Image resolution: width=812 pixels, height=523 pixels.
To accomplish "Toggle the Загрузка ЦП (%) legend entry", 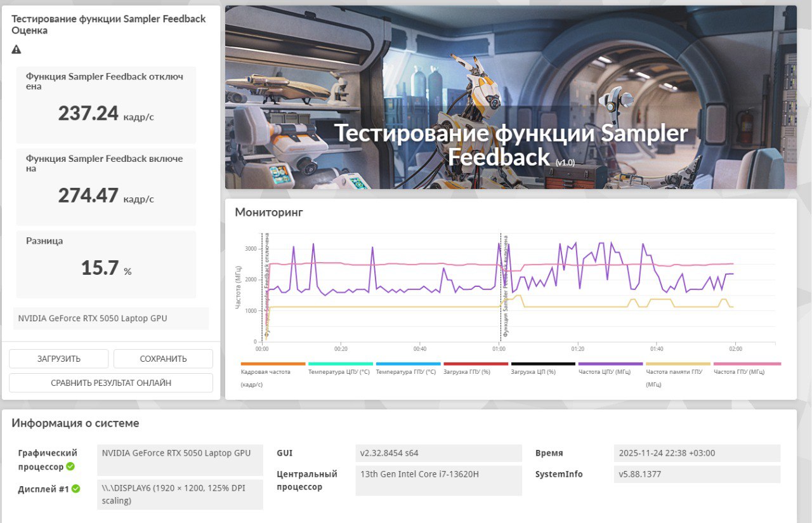I will coord(543,369).
